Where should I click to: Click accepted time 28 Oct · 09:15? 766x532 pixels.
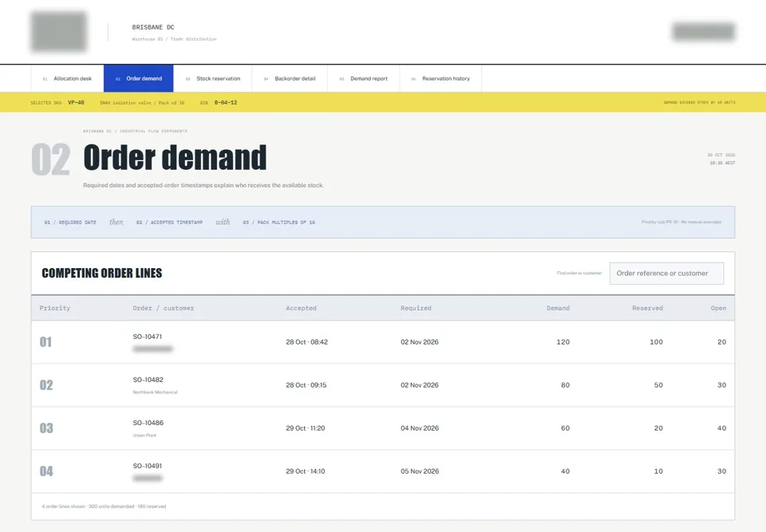tap(306, 385)
